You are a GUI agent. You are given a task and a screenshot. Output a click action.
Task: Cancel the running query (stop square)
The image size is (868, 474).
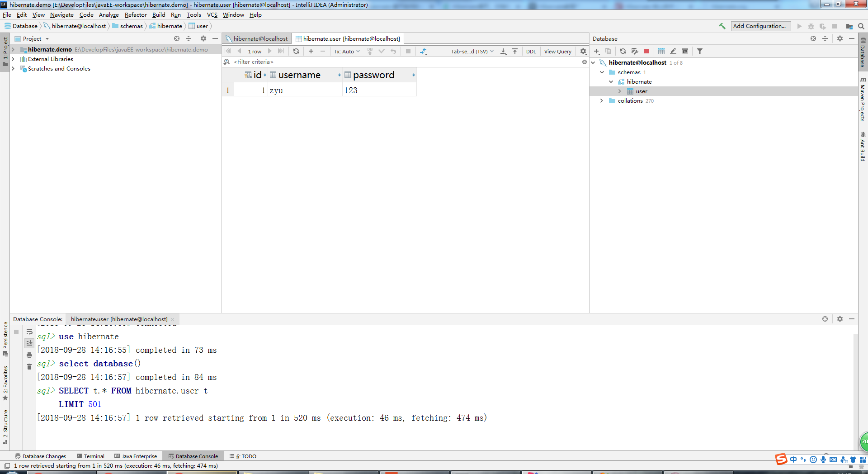coord(408,51)
